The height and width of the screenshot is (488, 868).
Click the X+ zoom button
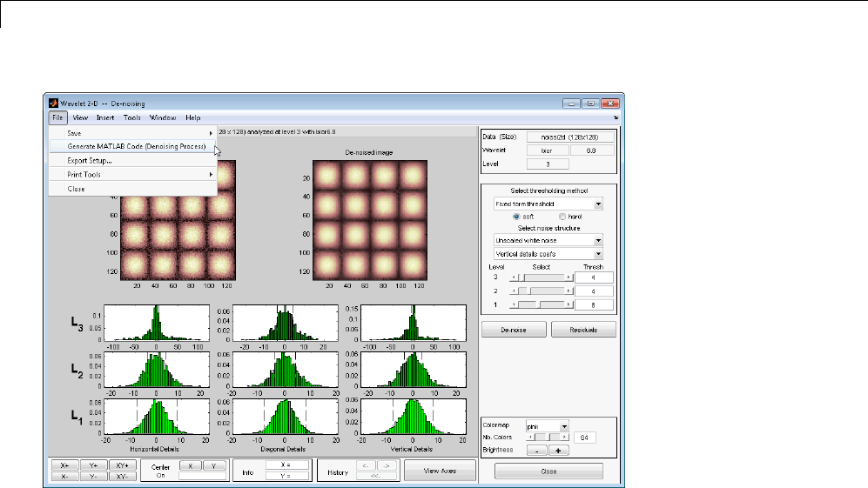(64, 465)
